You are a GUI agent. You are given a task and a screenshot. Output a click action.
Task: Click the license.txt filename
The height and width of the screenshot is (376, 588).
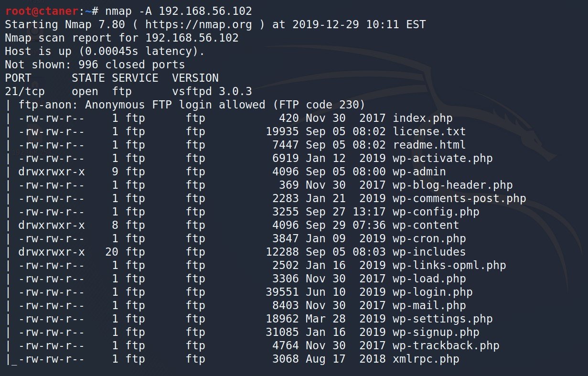coord(429,131)
